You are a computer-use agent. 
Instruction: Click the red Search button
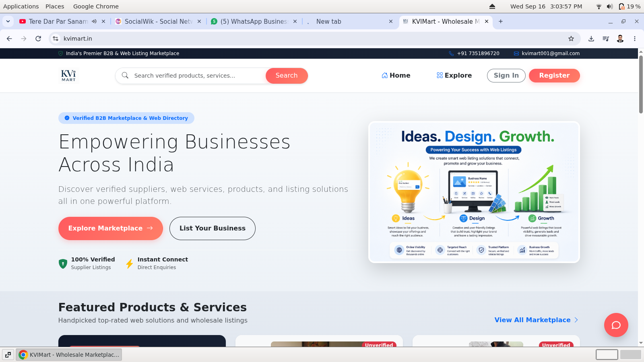[x=287, y=76]
